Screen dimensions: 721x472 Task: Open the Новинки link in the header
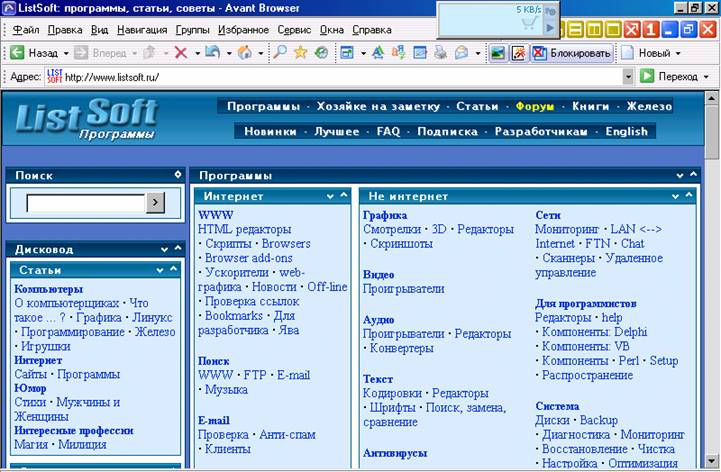[x=270, y=132]
